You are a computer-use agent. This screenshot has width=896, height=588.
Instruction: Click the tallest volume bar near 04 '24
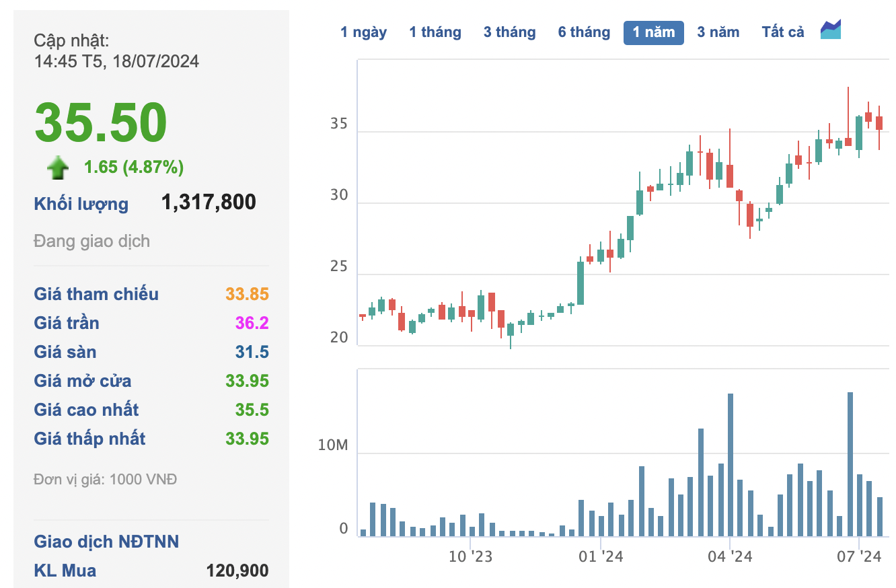coord(730,465)
